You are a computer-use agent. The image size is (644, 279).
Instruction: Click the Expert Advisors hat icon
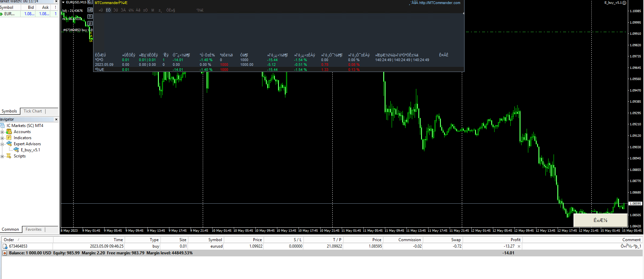click(x=9, y=144)
